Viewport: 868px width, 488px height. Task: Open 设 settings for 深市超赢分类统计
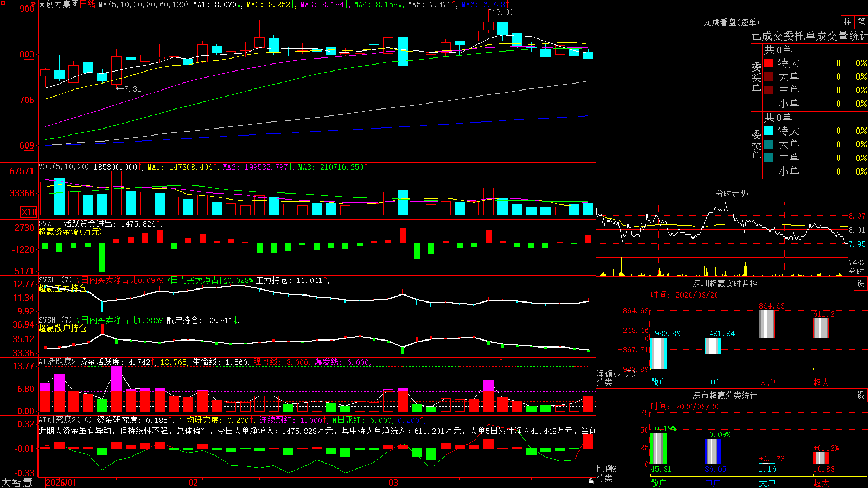click(x=861, y=395)
